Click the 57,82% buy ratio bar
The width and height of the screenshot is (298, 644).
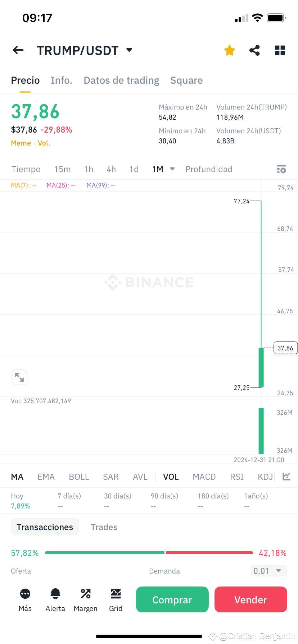105,553
